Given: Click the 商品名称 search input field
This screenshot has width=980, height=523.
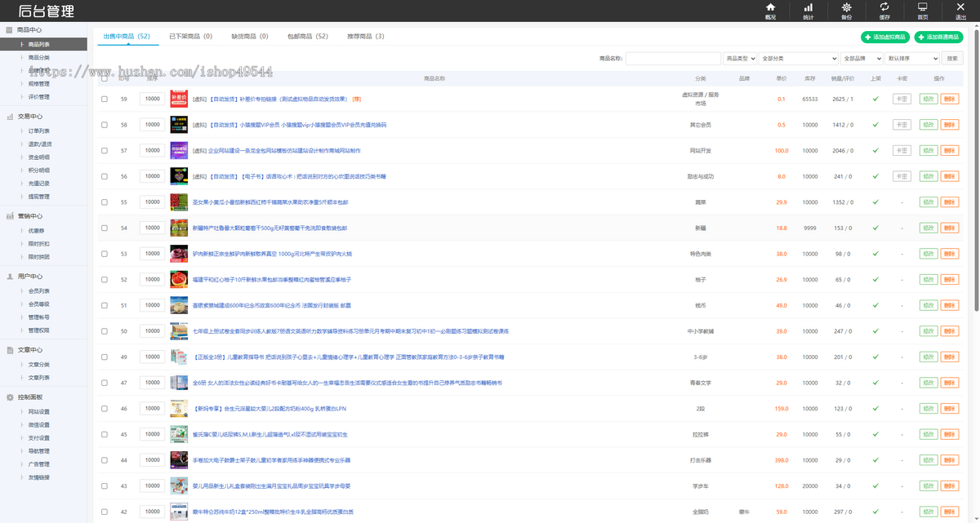Looking at the screenshot, I should point(672,59).
